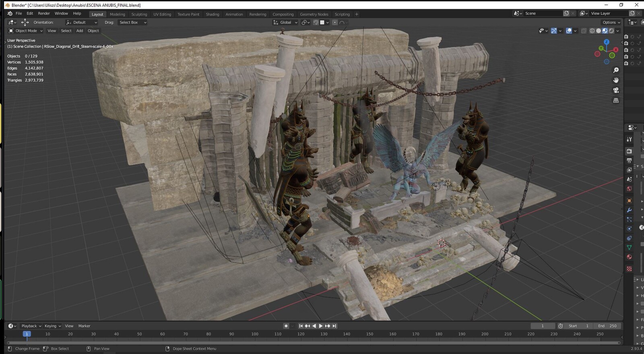Click the timeline horizontal scrollbar

tap(314, 343)
